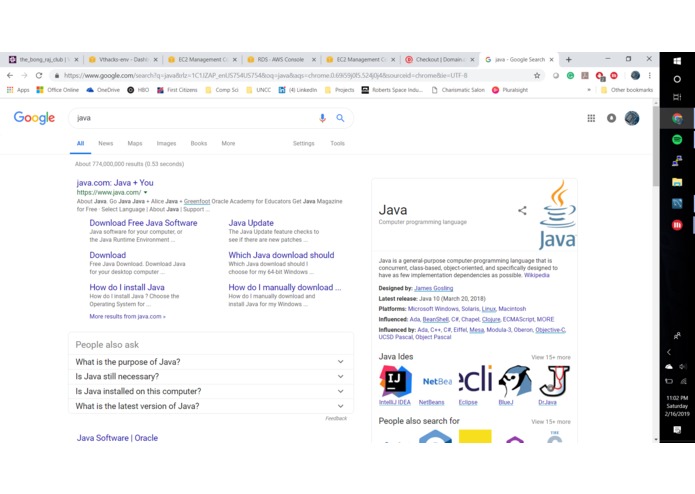Share the Java knowledge panel
Viewport: 695px width, 494px height.
tap(522, 210)
